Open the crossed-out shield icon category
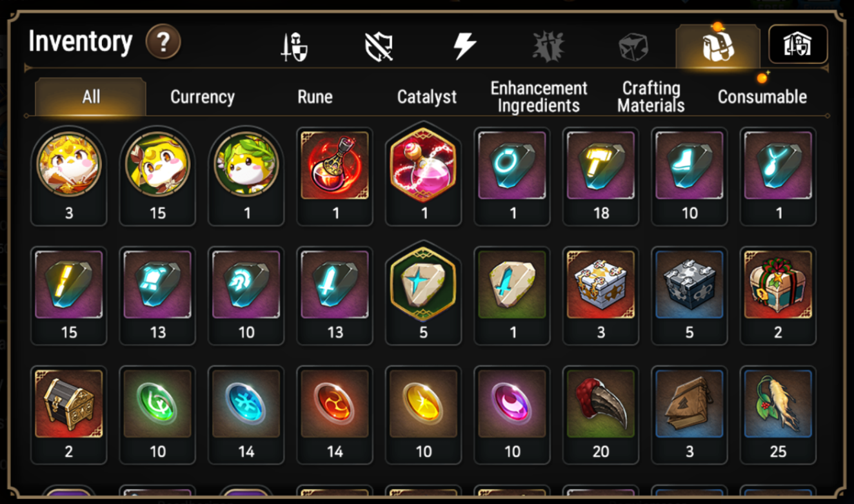The width and height of the screenshot is (854, 504). (379, 47)
